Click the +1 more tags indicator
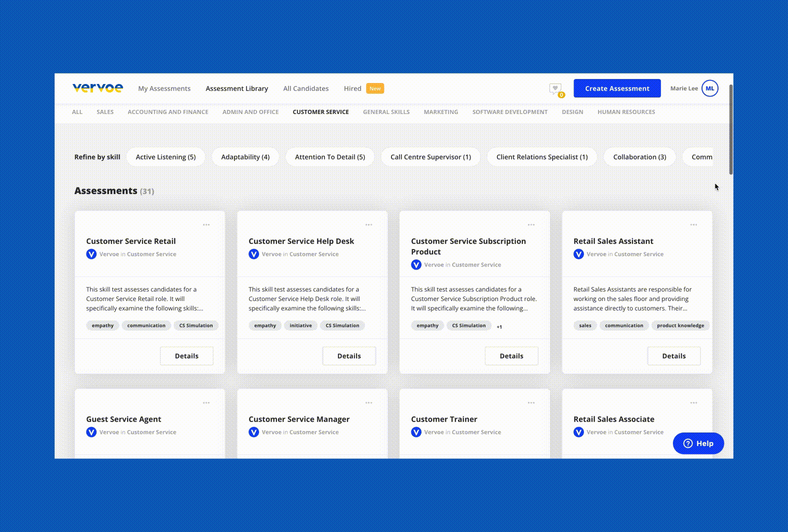 click(499, 326)
